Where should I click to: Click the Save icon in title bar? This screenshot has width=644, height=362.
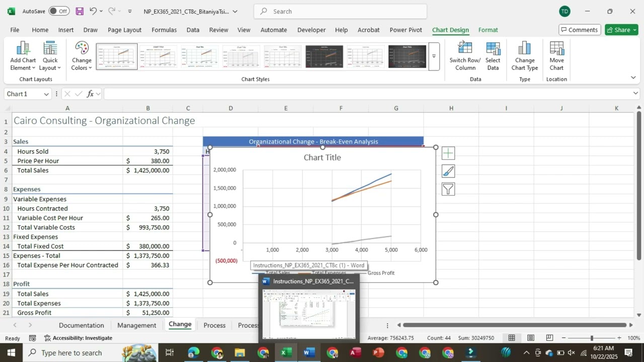(x=79, y=11)
